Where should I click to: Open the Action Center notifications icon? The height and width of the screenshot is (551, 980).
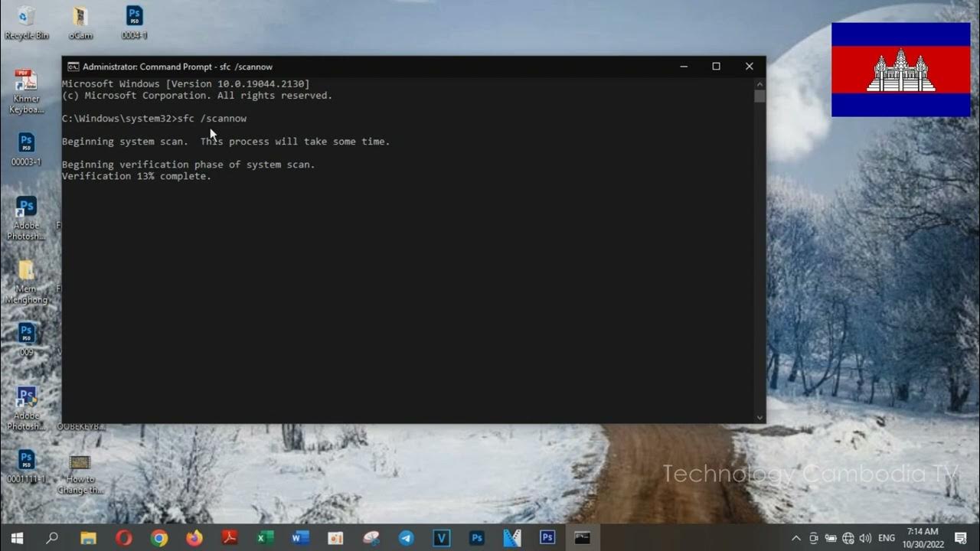(961, 538)
